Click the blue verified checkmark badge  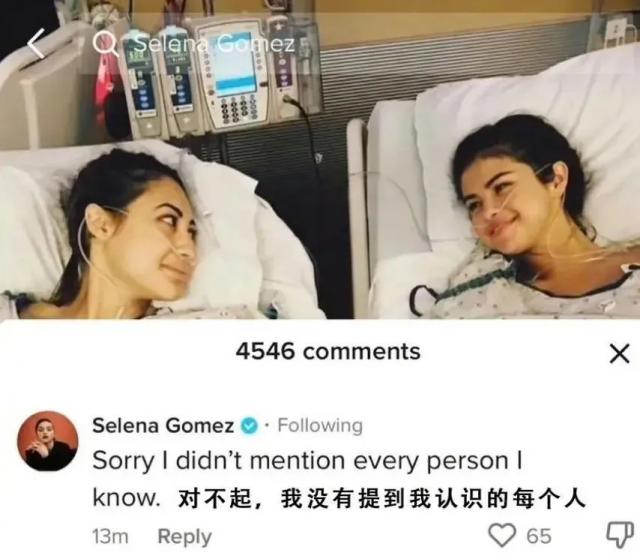(x=249, y=426)
